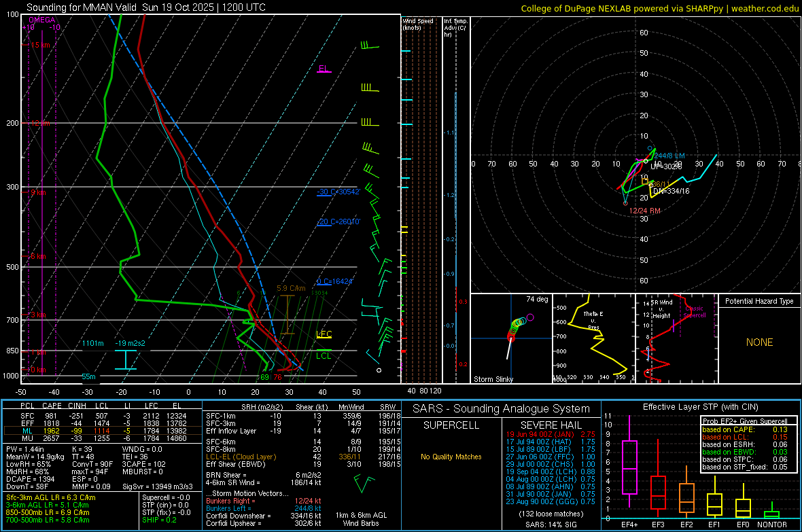
Task: Click the 850-500mb LR = 6.9 C/km line
Action: (x=48, y=512)
